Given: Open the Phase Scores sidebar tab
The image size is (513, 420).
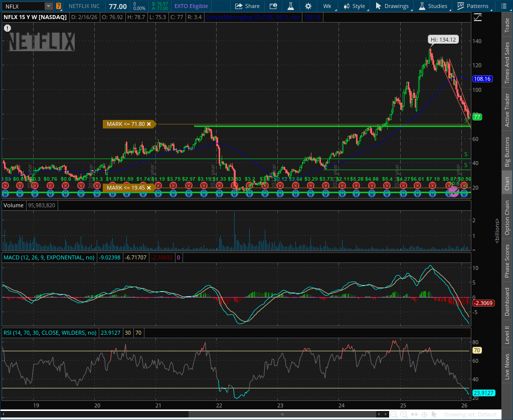Looking at the screenshot, I should click(x=507, y=260).
